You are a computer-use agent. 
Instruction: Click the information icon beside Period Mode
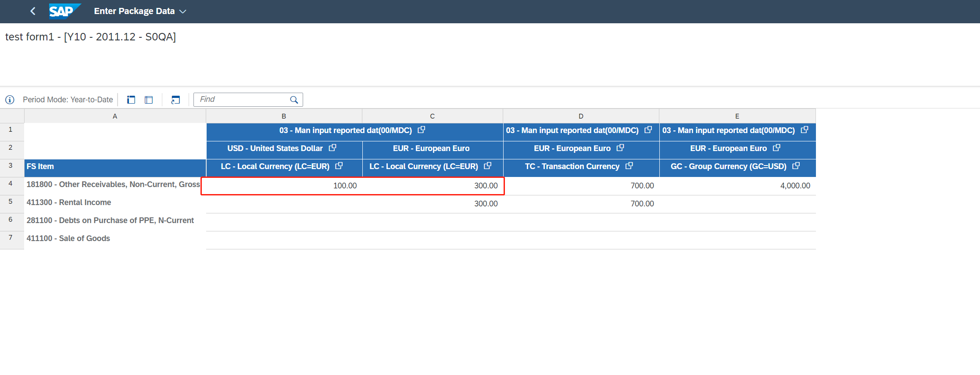tap(10, 100)
